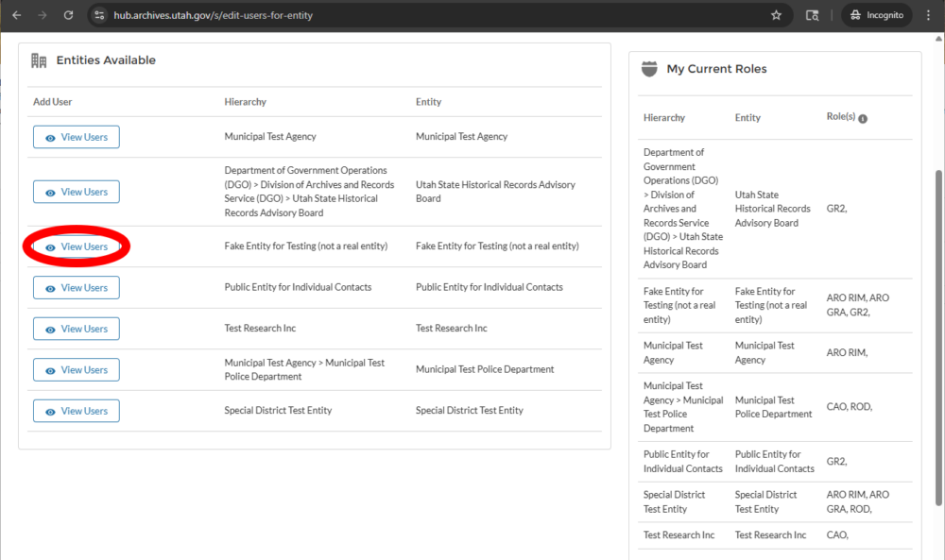
Task: View Users for Utah State Historical Records Advisory Board
Action: point(77,192)
